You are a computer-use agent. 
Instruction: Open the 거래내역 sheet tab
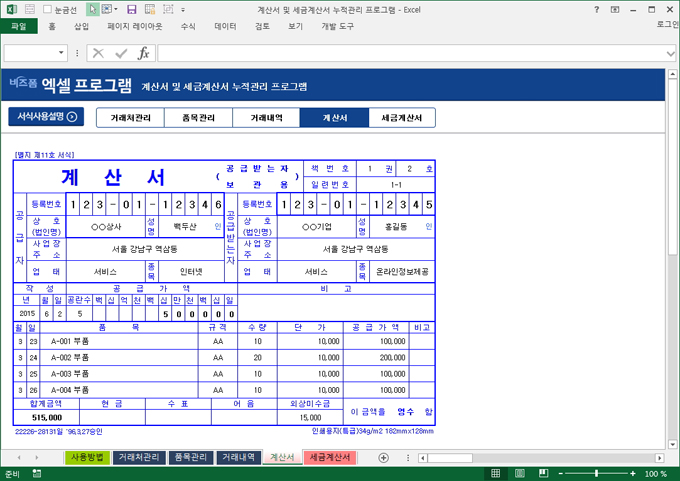tap(239, 457)
